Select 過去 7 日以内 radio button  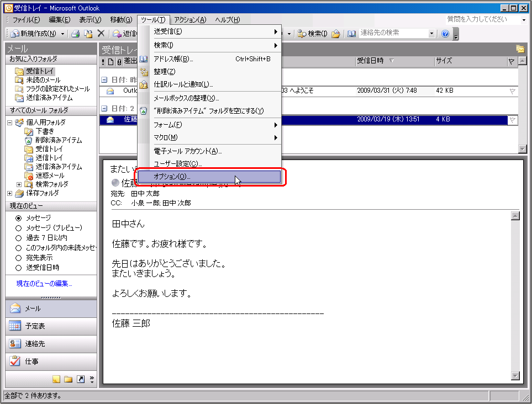[x=19, y=238]
